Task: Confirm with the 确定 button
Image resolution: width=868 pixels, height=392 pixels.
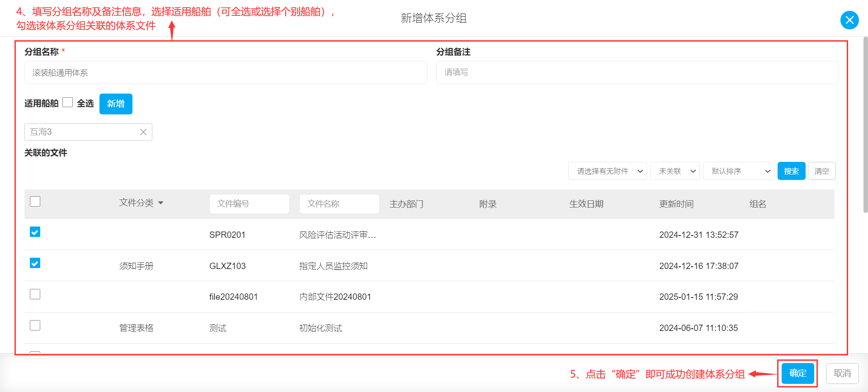Action: 798,373
